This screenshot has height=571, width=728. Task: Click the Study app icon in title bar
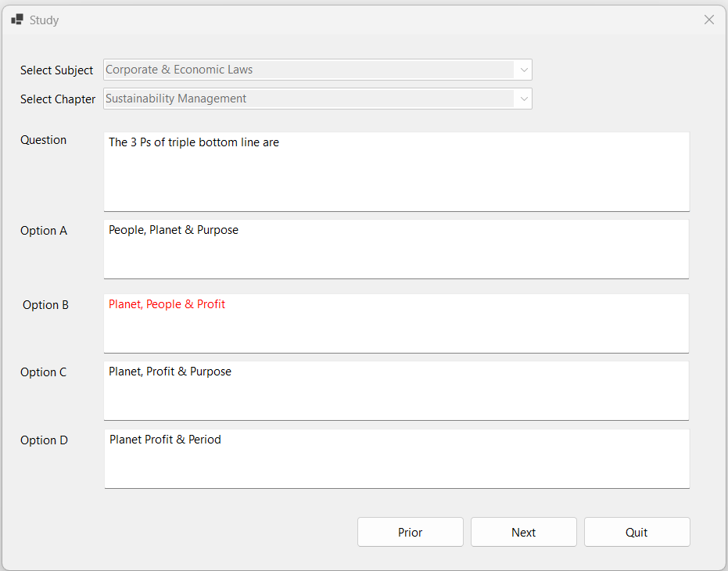click(17, 20)
